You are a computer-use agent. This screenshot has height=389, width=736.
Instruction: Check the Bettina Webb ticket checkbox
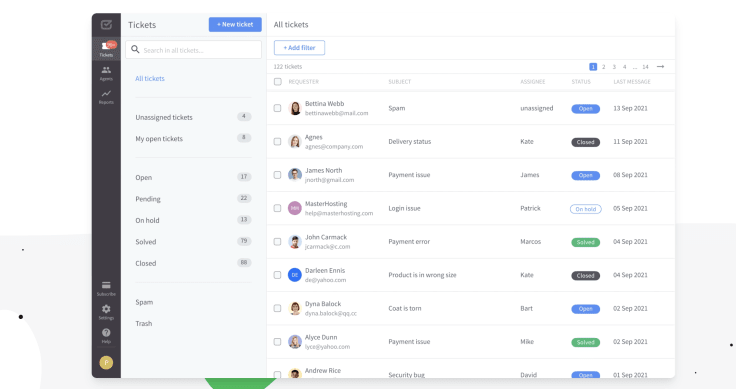click(x=277, y=108)
